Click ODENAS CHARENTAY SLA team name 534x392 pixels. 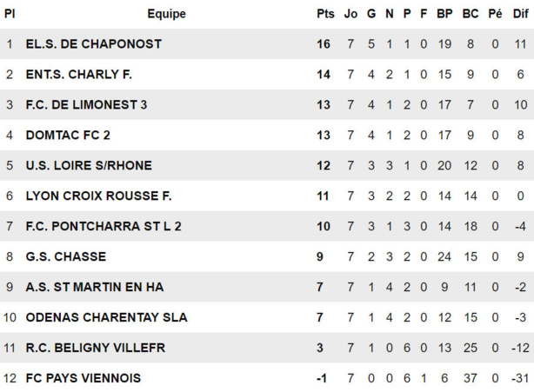coord(106,318)
